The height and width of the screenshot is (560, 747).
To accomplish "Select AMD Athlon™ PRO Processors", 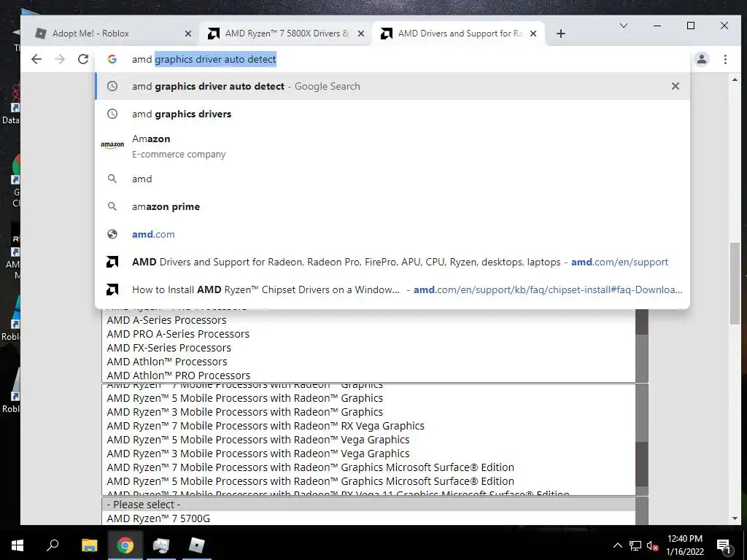I will point(368,376).
